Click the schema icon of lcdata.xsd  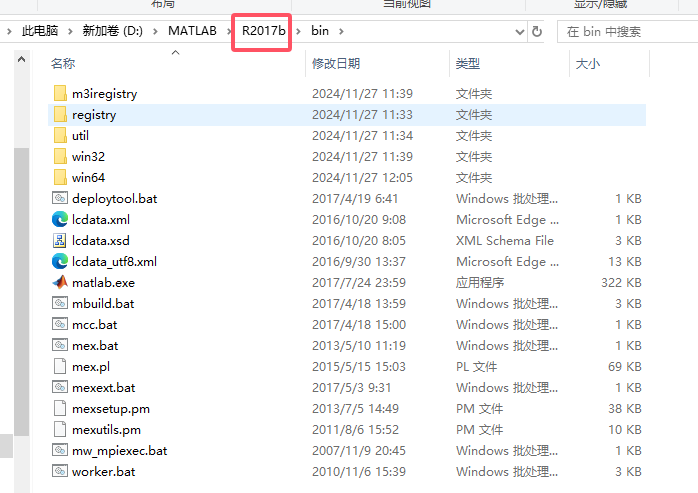[x=60, y=240]
